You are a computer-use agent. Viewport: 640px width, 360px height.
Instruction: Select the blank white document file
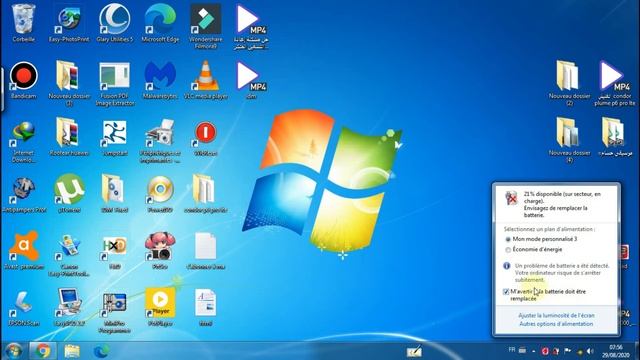pos(206,251)
